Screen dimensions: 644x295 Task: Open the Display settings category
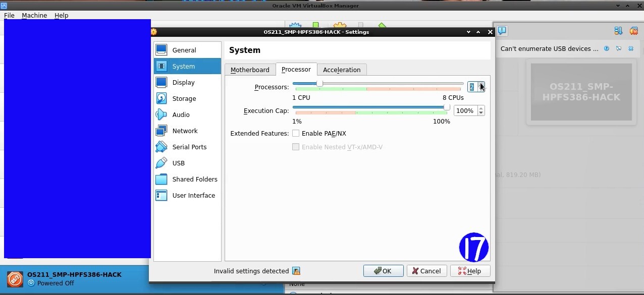(187, 82)
